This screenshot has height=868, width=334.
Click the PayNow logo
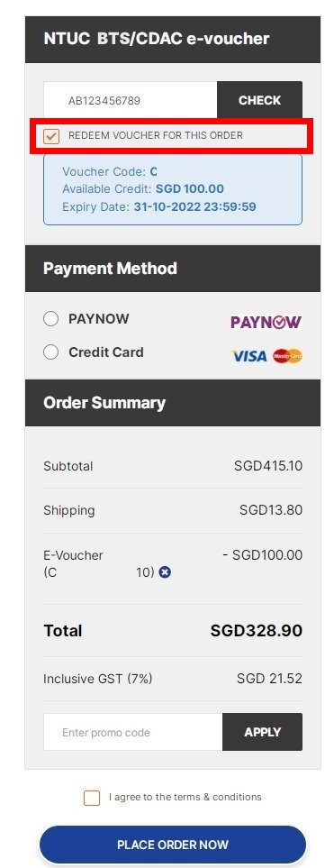pyautogui.click(x=266, y=322)
